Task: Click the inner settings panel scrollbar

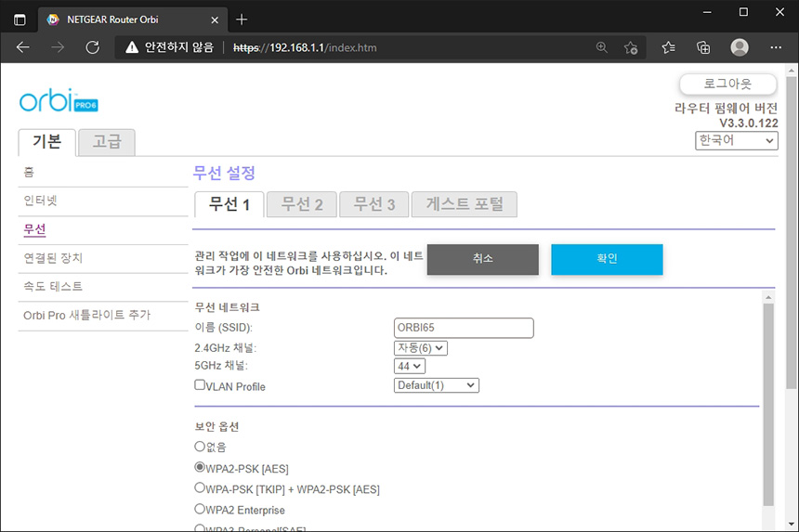Action: [768, 405]
